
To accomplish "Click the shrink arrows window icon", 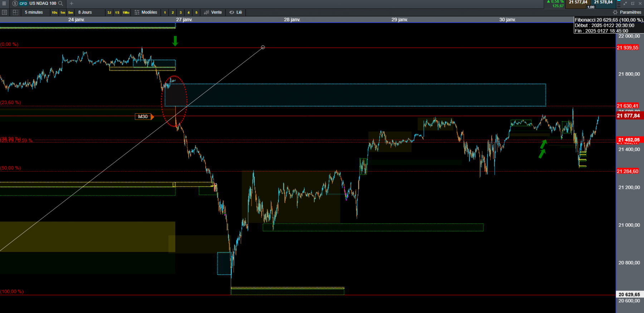I will pyautogui.click(x=625, y=3).
